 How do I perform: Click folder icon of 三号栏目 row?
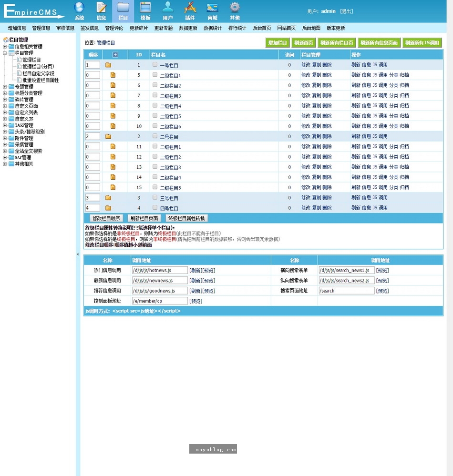tap(108, 198)
